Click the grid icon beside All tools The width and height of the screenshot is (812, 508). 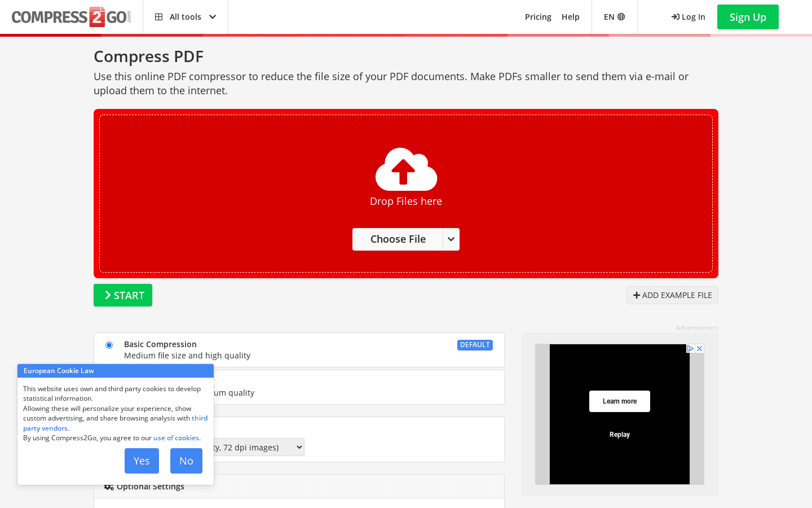(158, 17)
